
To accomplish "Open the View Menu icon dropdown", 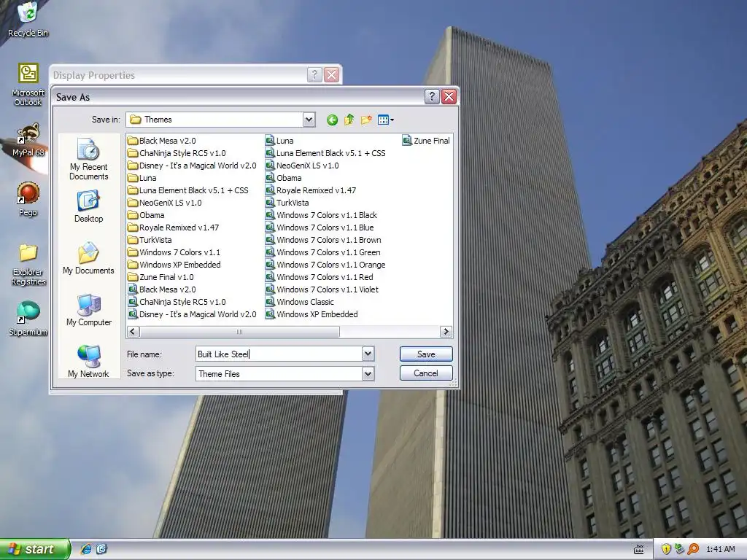I will click(x=385, y=120).
